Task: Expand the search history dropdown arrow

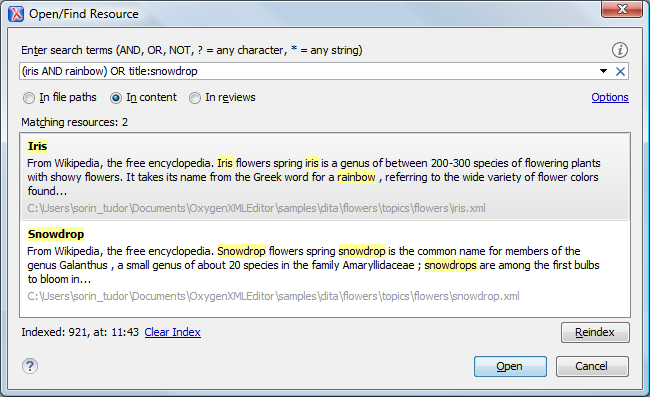Action: coord(604,71)
